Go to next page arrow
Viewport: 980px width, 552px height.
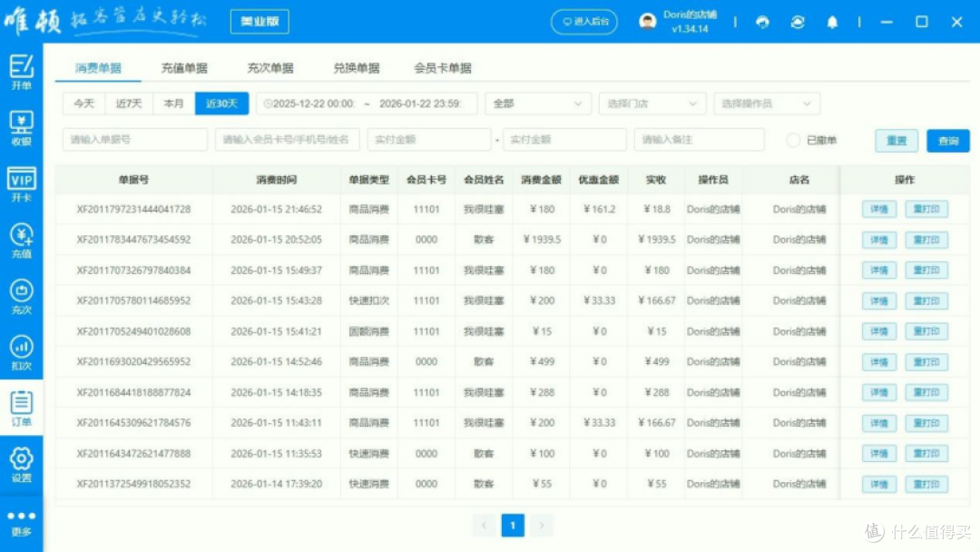click(x=541, y=525)
